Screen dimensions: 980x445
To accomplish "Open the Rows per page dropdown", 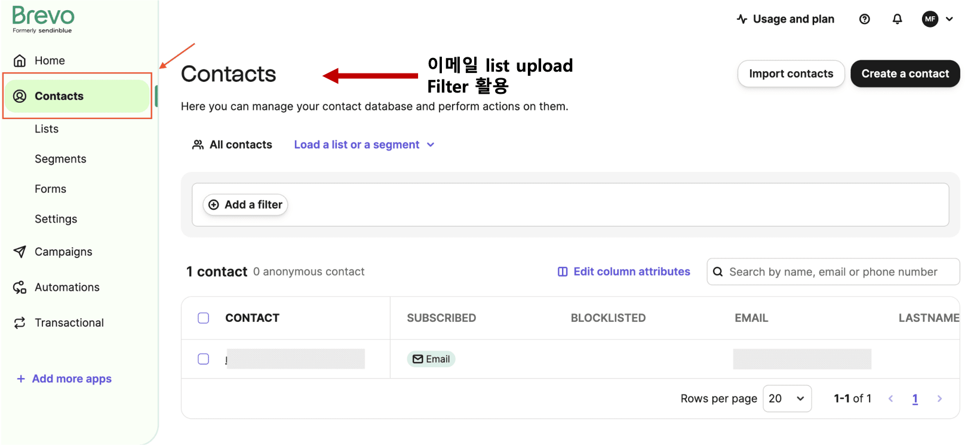I will 787,398.
